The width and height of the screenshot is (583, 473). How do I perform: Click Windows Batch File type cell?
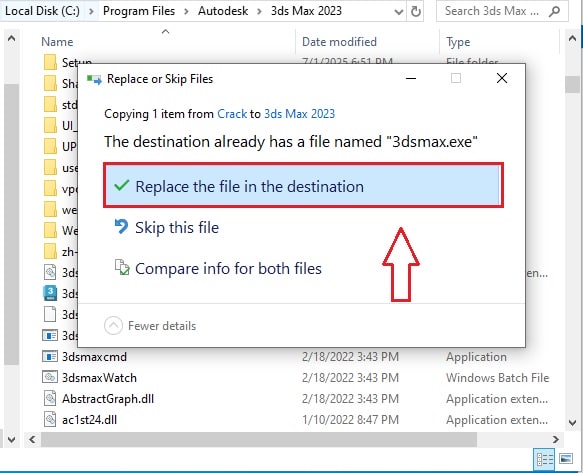497,378
